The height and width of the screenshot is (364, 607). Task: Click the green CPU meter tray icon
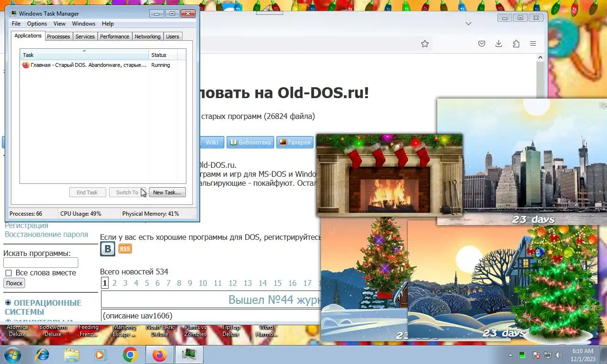[x=522, y=355]
